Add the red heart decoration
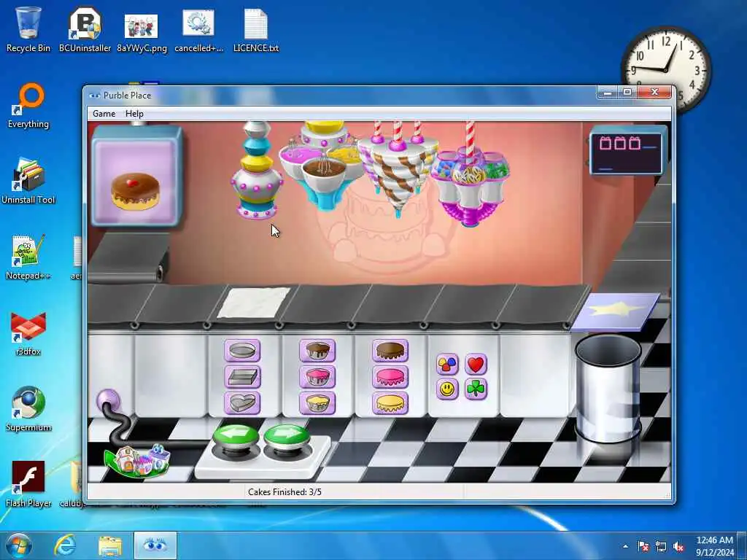This screenshot has height=560, width=747. [476, 365]
